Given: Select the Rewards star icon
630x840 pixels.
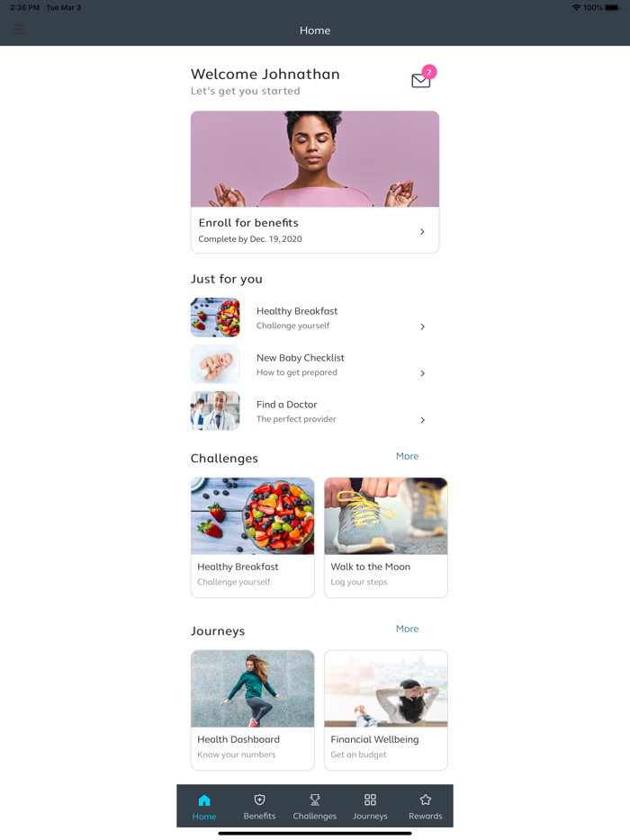Looking at the screenshot, I should (x=426, y=800).
